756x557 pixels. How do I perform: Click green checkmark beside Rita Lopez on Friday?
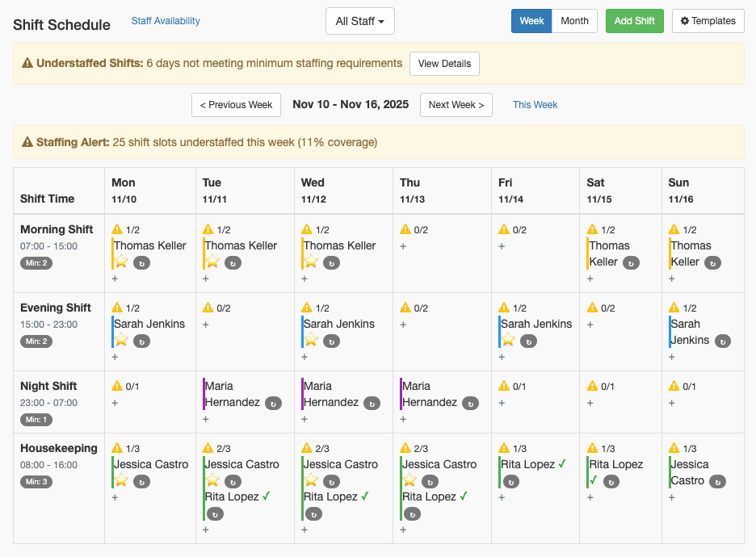(562, 464)
